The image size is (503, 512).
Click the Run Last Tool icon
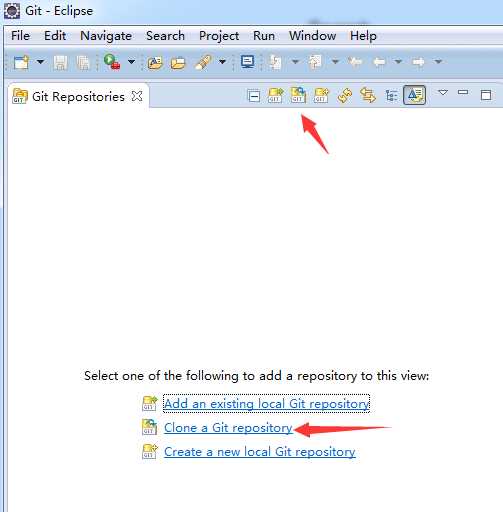[112, 62]
